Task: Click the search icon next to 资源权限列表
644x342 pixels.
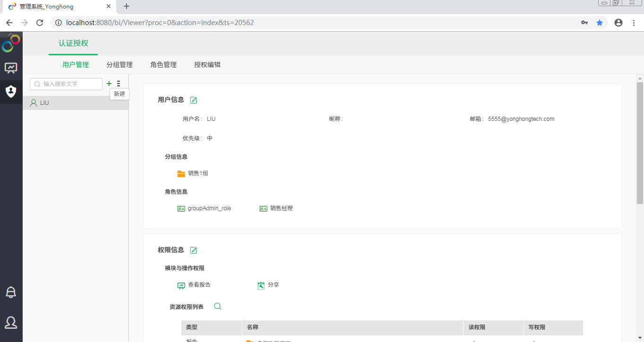Action: [x=218, y=307]
